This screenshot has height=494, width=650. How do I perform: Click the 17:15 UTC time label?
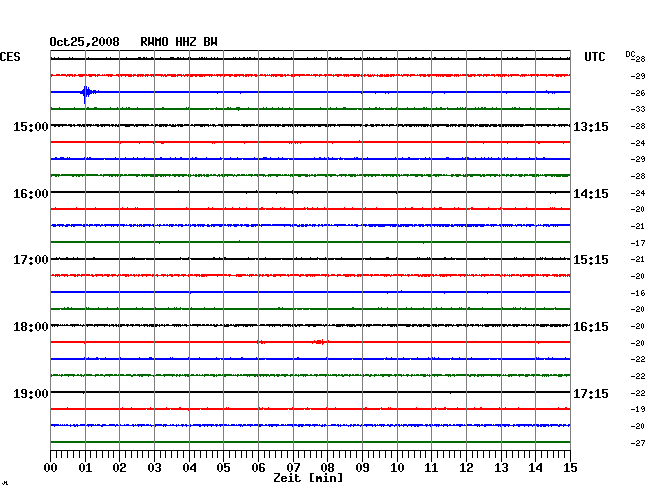tap(591, 393)
